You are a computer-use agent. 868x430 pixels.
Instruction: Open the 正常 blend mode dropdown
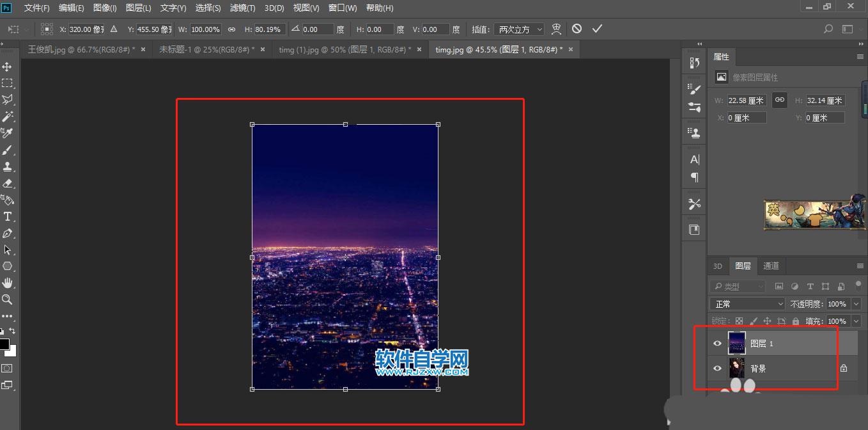point(747,304)
